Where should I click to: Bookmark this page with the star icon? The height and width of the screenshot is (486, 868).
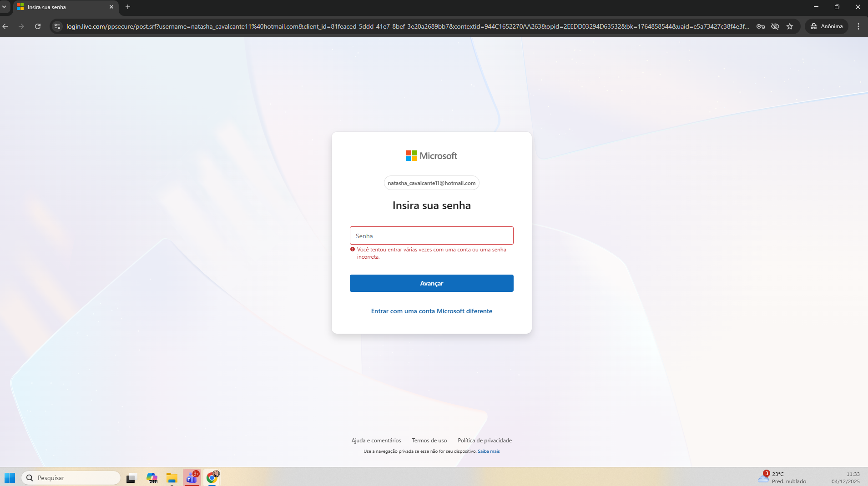pos(790,26)
